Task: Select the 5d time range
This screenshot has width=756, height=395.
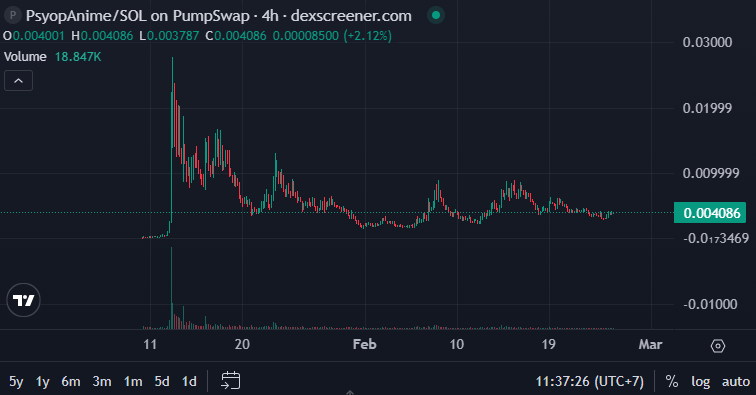Action: [162, 381]
